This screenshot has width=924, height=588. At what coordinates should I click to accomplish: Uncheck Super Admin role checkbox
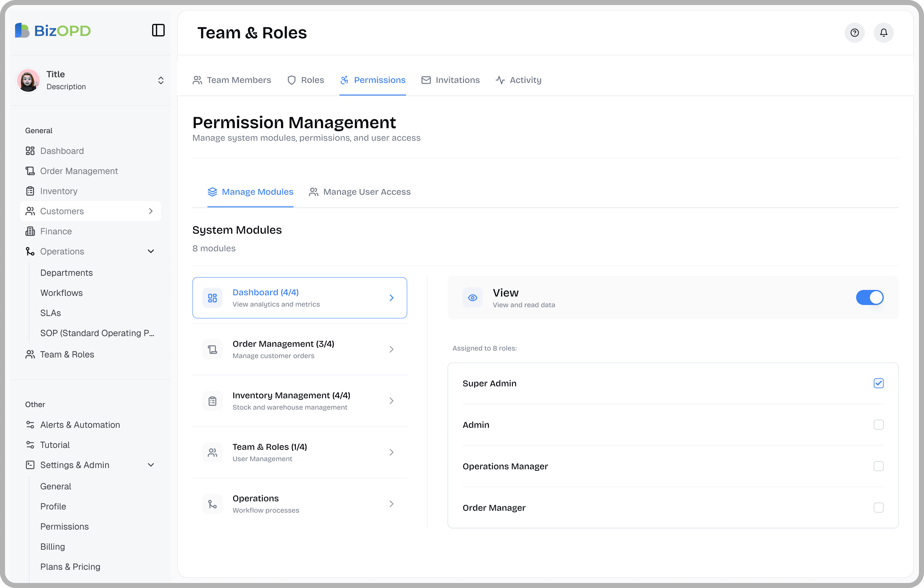(878, 383)
